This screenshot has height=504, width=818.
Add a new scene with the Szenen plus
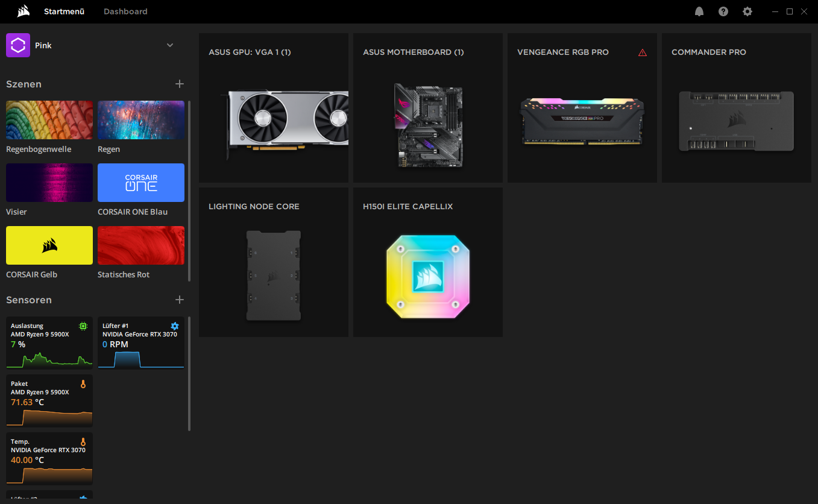click(x=179, y=84)
